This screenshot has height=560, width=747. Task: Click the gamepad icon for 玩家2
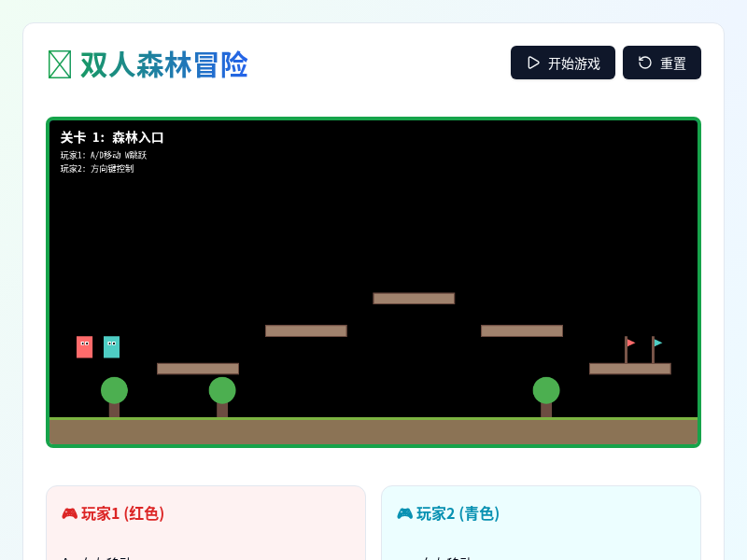pos(404,513)
